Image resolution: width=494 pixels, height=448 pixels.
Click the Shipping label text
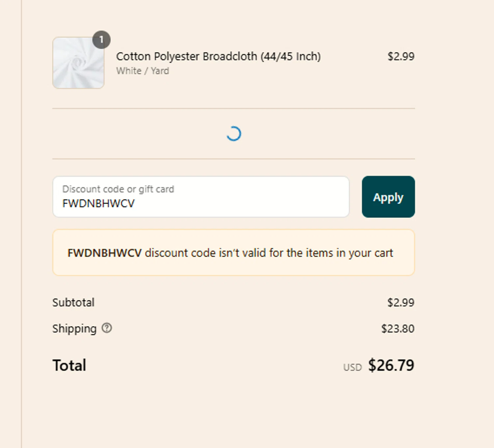click(x=74, y=328)
